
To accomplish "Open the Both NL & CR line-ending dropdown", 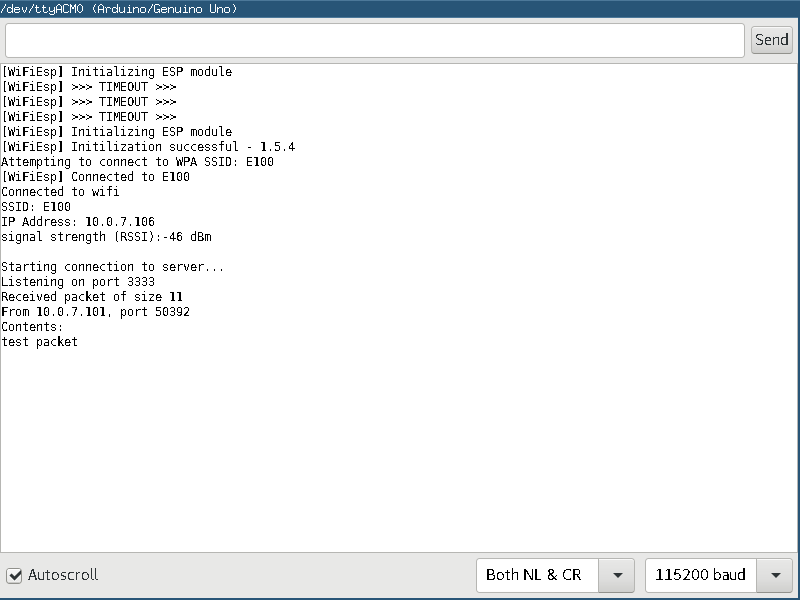I will [x=555, y=575].
